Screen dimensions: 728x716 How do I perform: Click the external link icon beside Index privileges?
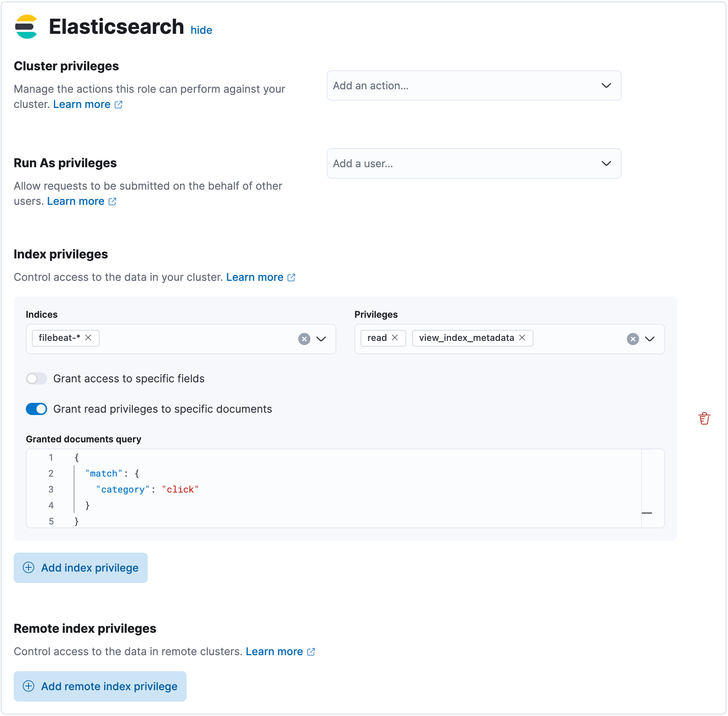291,277
